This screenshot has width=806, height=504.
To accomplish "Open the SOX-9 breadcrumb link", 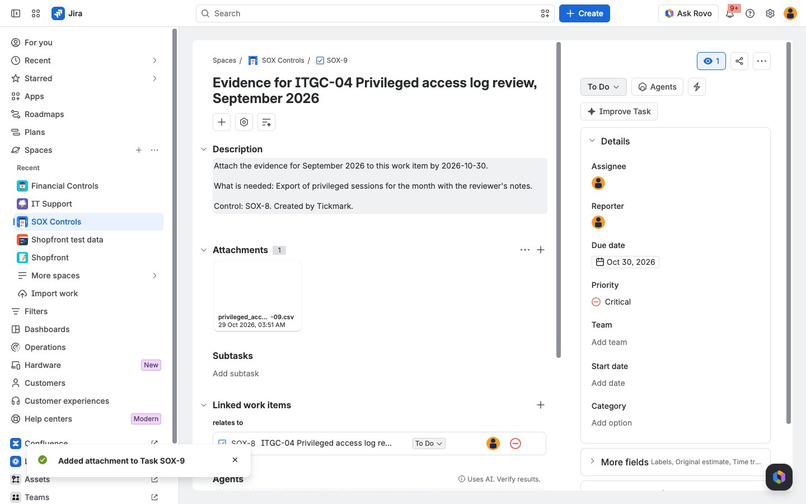I will click(337, 61).
